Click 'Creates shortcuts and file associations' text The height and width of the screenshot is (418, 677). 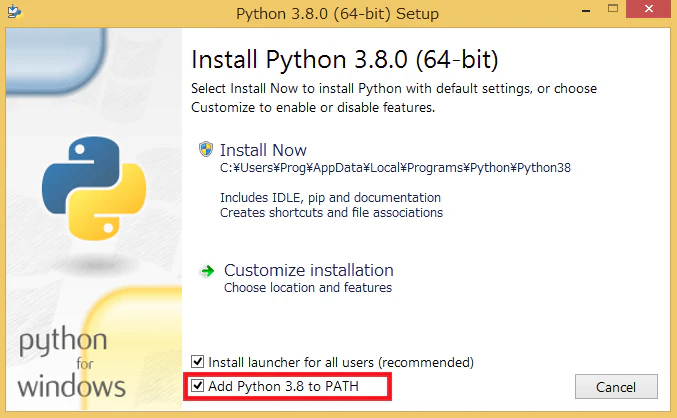[332, 213]
